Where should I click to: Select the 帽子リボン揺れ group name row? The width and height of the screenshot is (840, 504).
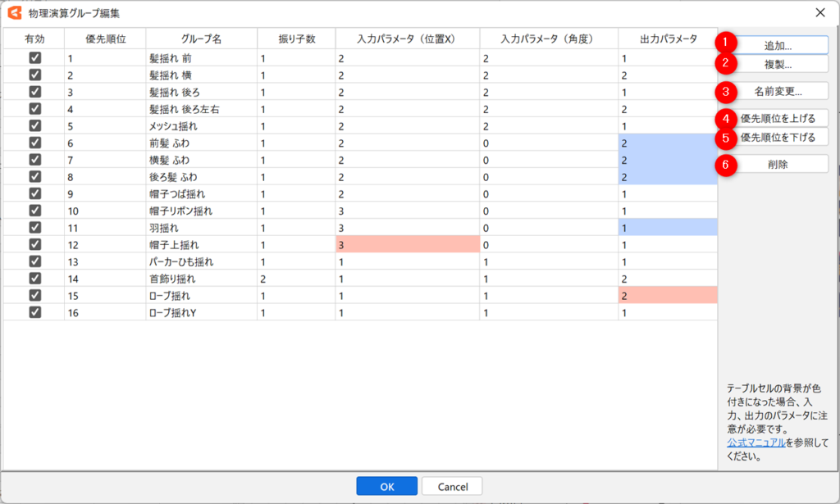201,211
